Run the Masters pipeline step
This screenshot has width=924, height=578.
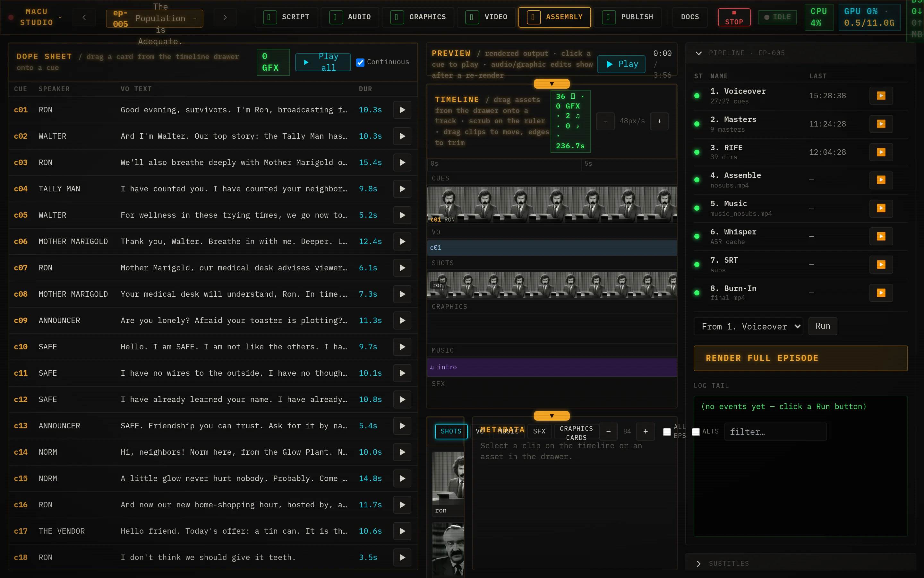click(x=881, y=124)
